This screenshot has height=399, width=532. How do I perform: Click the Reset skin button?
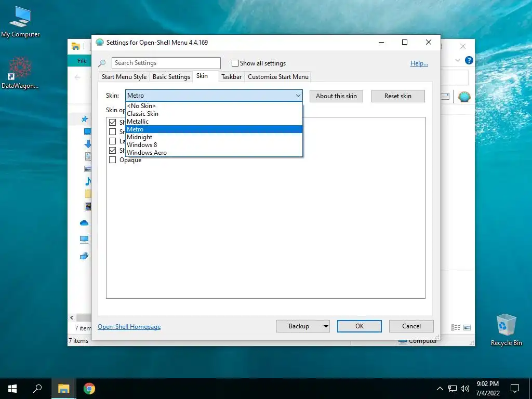(398, 96)
